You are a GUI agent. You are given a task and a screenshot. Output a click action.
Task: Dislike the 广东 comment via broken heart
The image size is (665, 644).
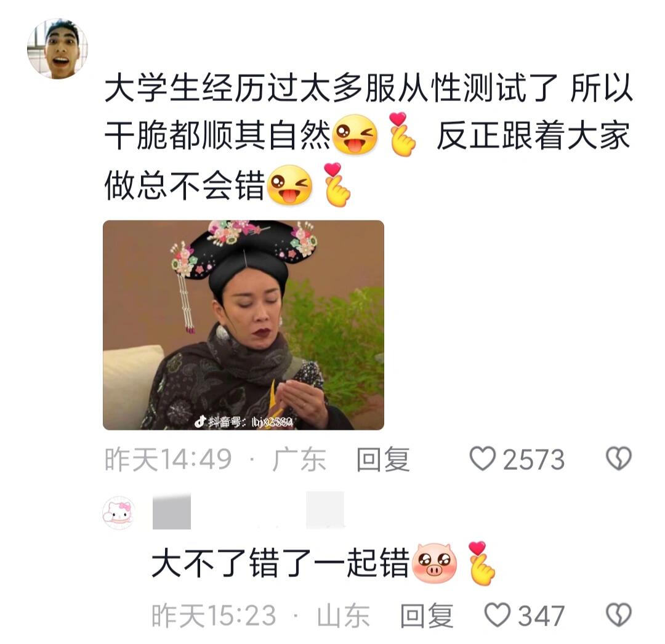coord(619,459)
